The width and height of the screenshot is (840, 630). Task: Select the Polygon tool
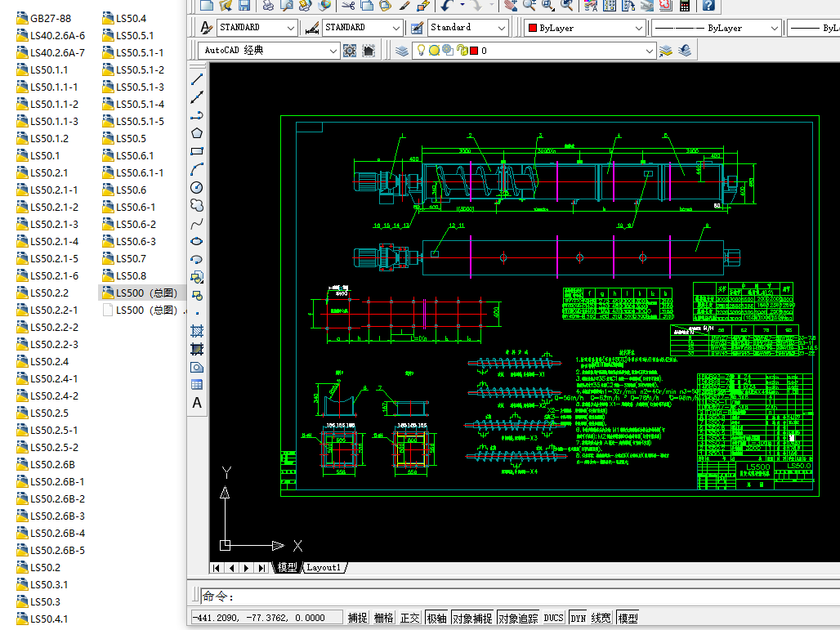[197, 133]
